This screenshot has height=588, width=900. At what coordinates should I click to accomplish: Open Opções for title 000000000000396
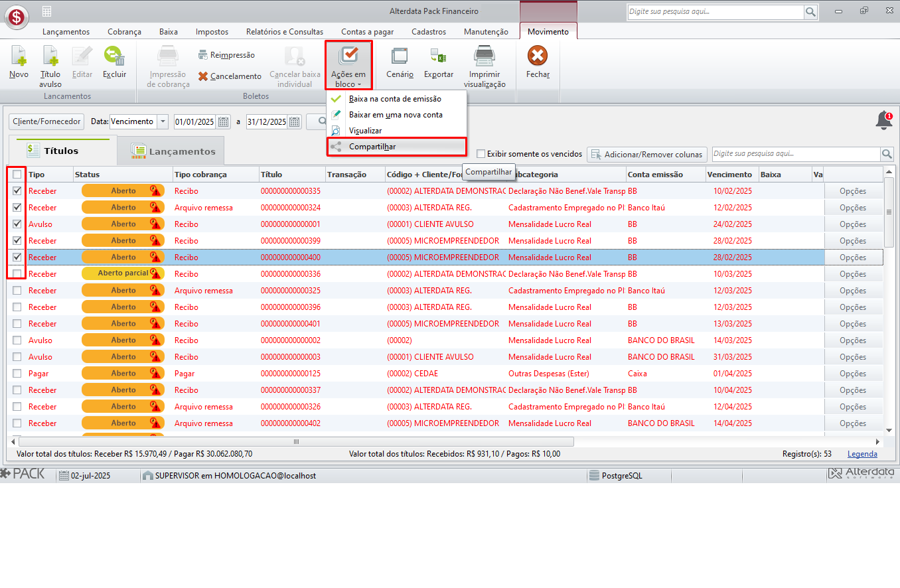click(x=853, y=307)
